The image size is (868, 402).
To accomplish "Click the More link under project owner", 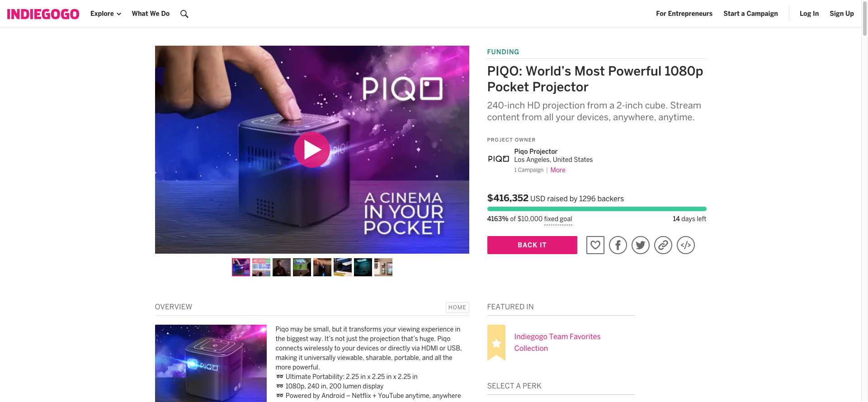I will [x=558, y=170].
